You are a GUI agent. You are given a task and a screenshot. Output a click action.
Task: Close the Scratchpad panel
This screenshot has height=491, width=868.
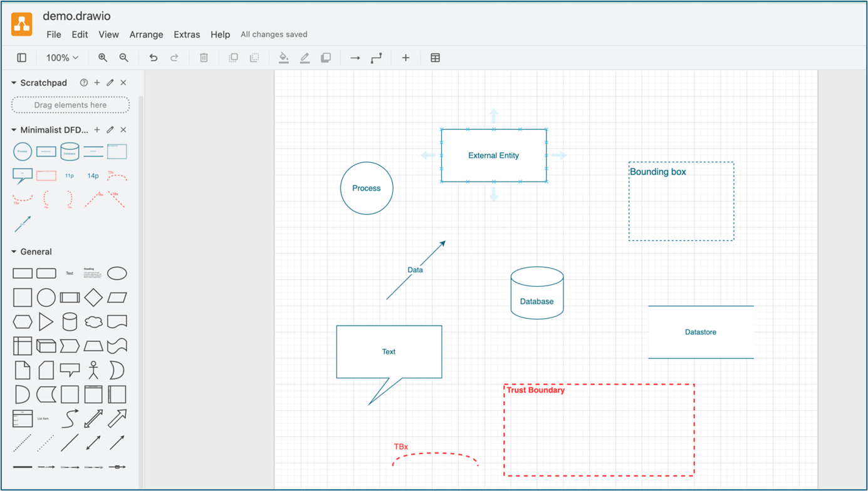123,83
